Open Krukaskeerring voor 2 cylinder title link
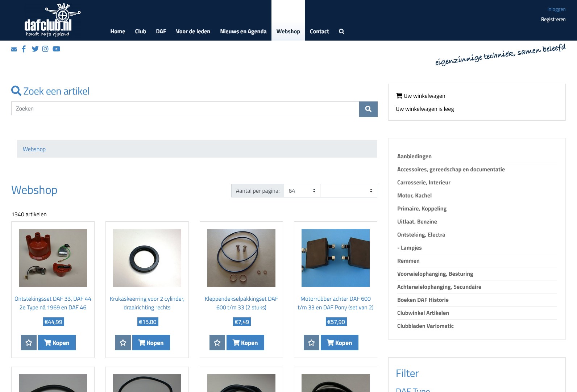This screenshot has width=577, height=392. [x=147, y=303]
